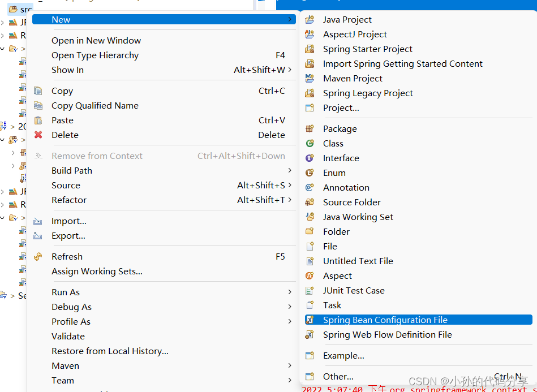Expand the Build Path submenu arrow
537x392 pixels.
(290, 170)
